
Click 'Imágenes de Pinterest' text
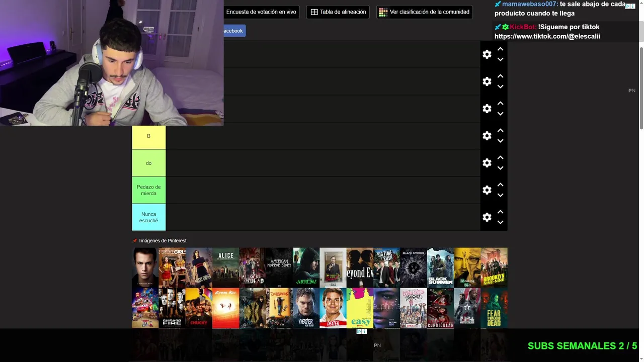pos(163,241)
